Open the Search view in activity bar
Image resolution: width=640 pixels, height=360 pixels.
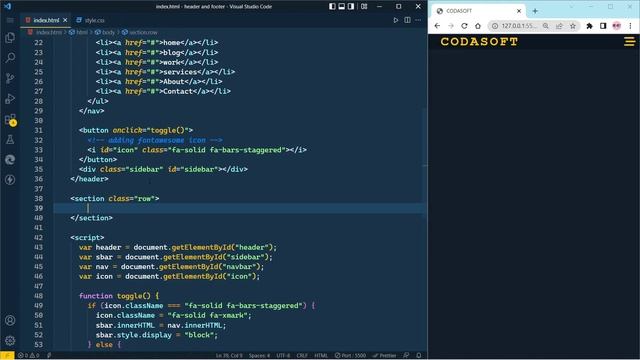(10, 58)
